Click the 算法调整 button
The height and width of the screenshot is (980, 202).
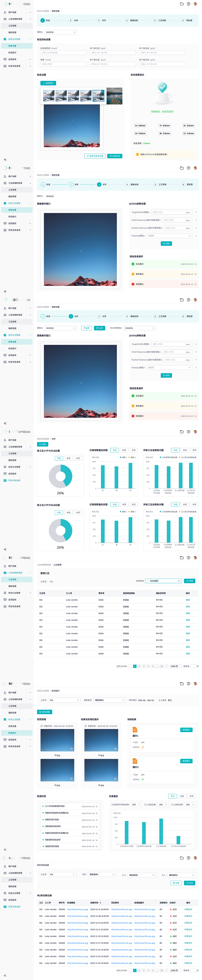[x=45, y=712]
